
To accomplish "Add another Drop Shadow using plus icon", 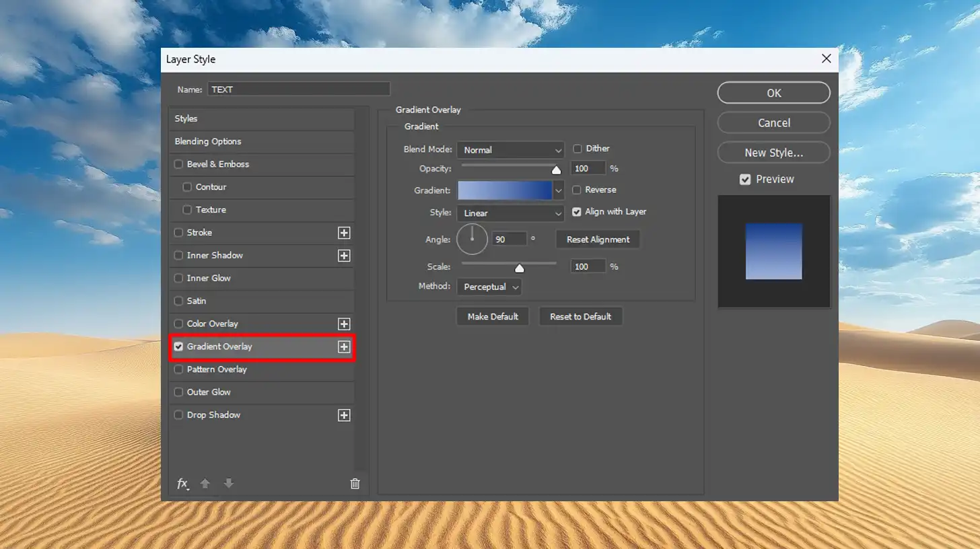I will [344, 415].
